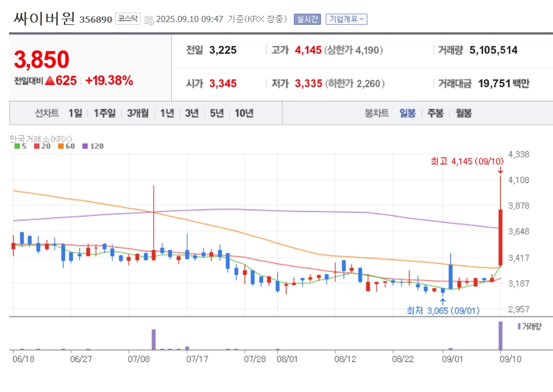Click the 일봉 daily candle option
553x392 pixels.
(407, 113)
